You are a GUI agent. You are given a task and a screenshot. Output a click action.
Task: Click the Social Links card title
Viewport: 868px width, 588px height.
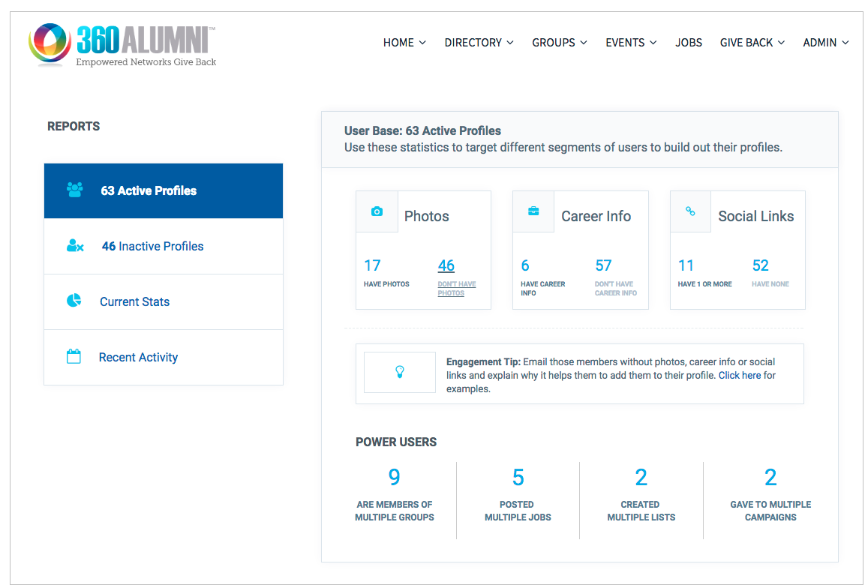click(756, 216)
